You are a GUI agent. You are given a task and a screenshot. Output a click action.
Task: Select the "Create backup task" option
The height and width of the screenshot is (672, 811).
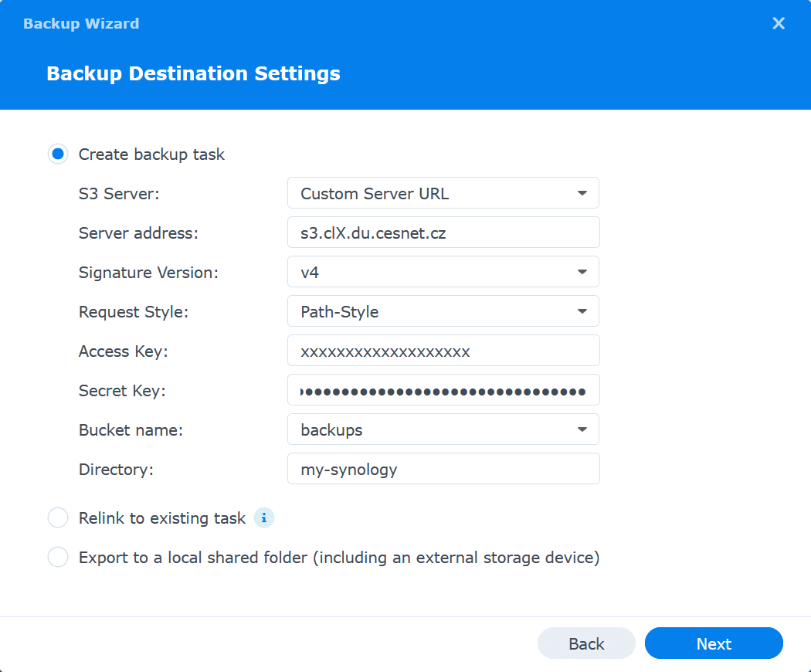[58, 154]
